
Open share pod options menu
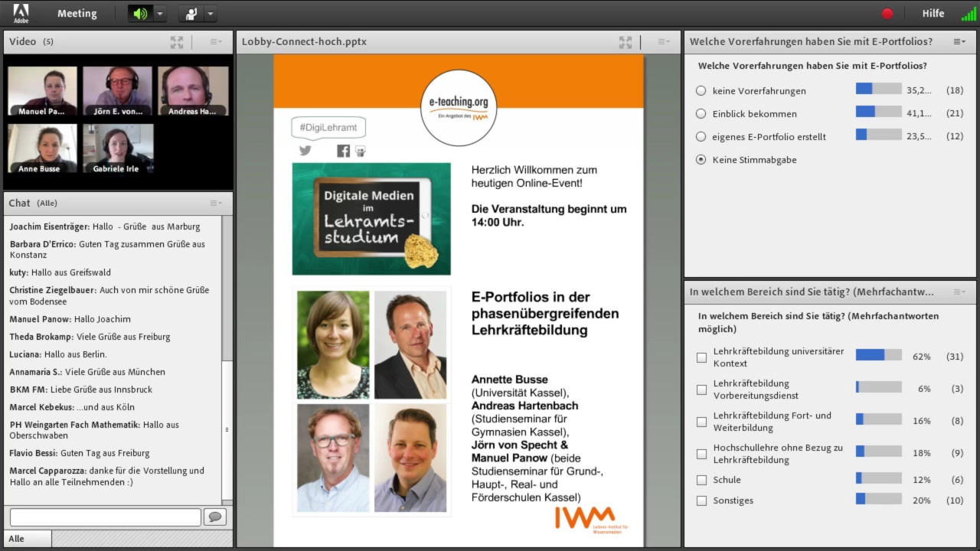663,42
